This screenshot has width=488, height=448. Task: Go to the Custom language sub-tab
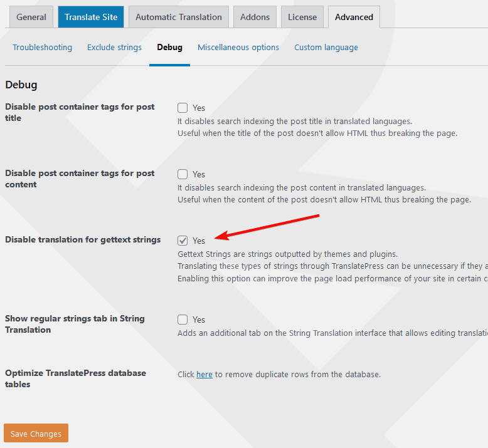click(x=326, y=47)
